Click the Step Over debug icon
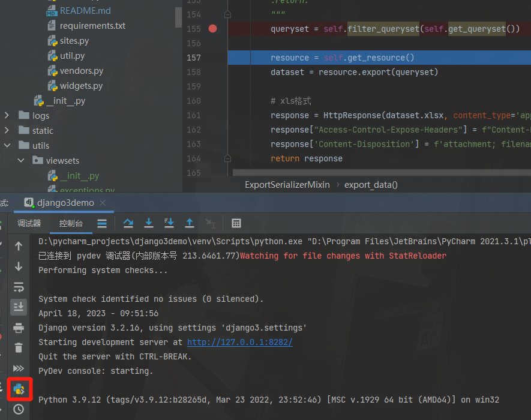Image resolution: width=531 pixels, height=420 pixels. (x=128, y=223)
